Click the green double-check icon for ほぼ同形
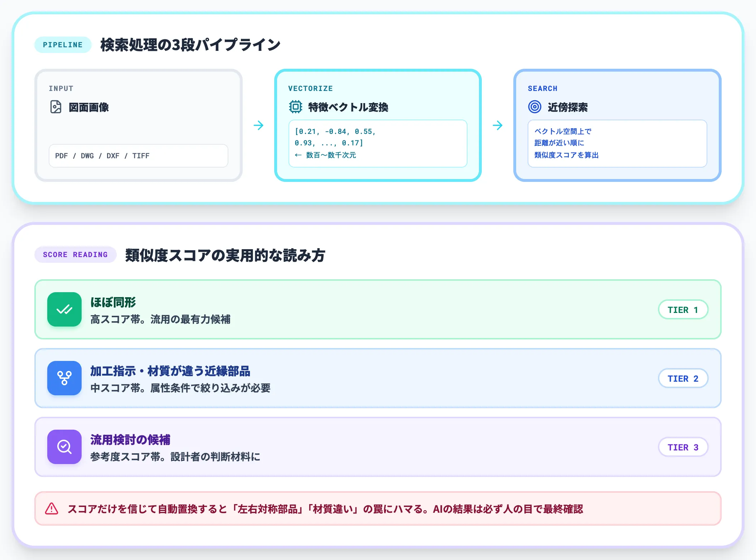Viewport: 756px width, 560px height. pos(64,309)
